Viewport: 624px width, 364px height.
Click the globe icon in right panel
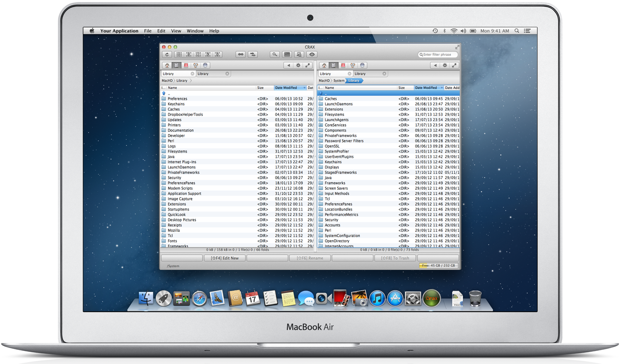pyautogui.click(x=362, y=65)
